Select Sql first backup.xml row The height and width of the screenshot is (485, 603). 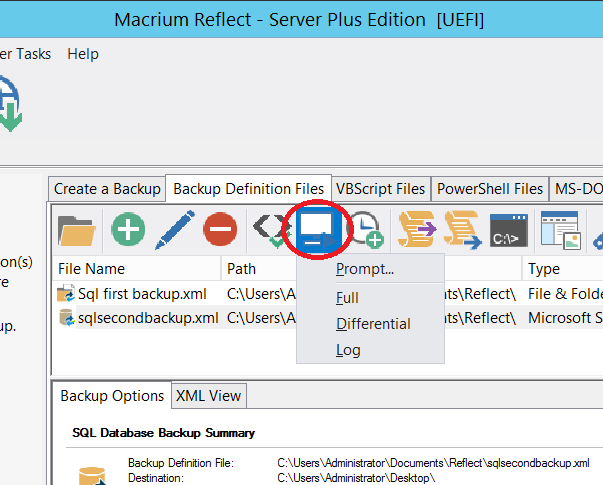tap(328, 294)
